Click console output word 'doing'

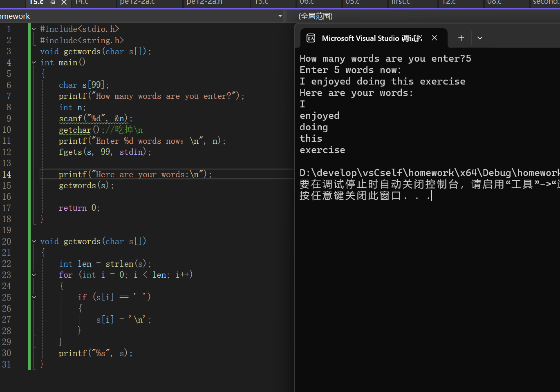tap(314, 127)
